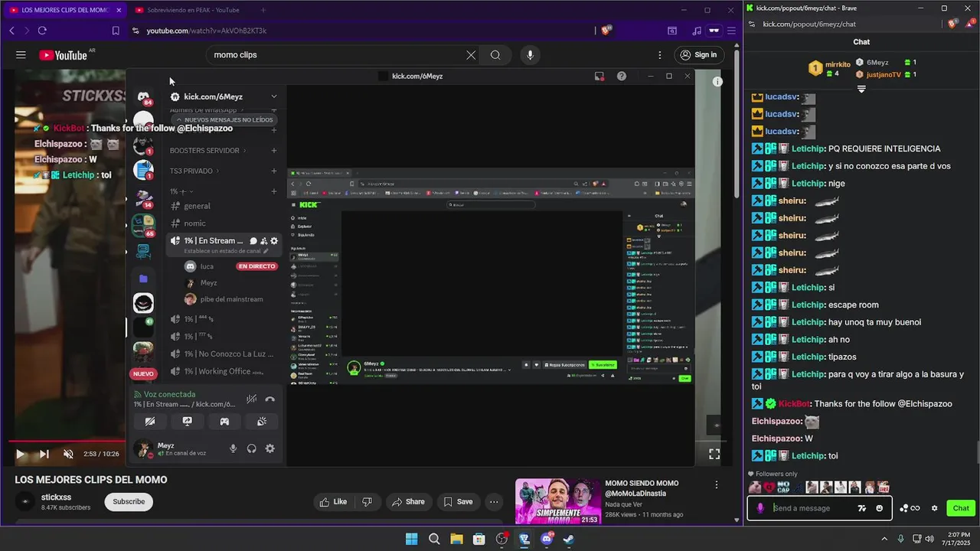
Task: Open Windows Start menu
Action: pos(411,539)
